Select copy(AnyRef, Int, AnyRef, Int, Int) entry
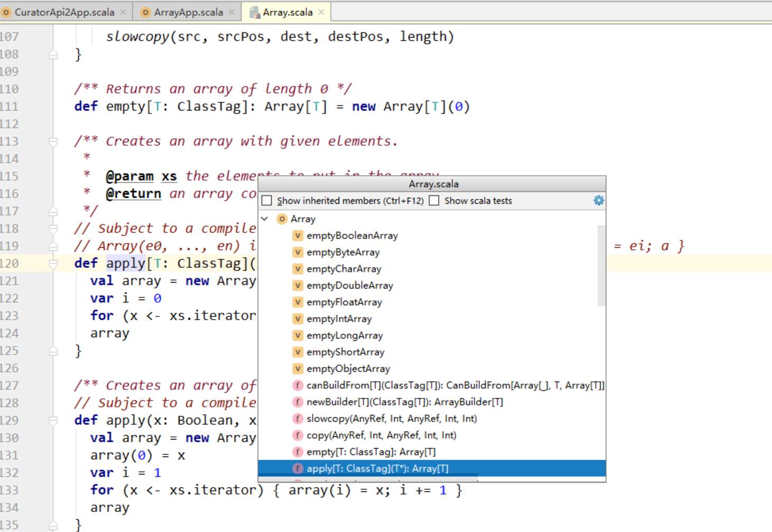The width and height of the screenshot is (772, 532). pyautogui.click(x=381, y=435)
